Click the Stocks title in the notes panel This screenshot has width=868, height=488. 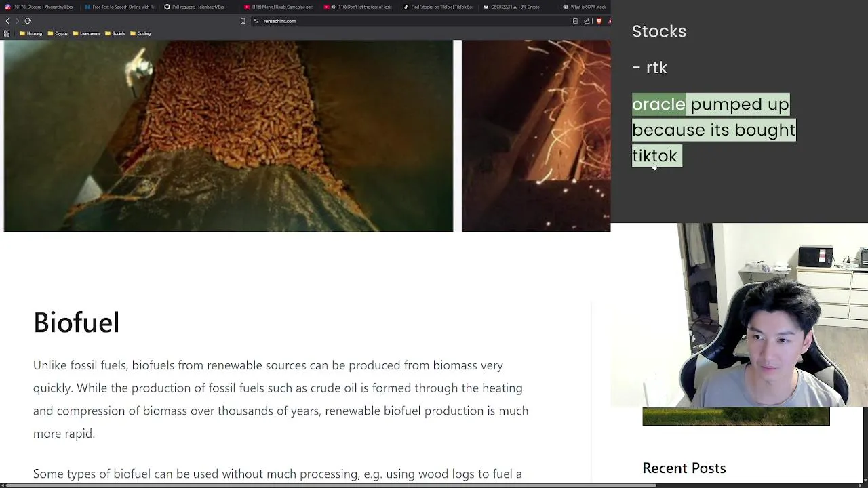[659, 31]
